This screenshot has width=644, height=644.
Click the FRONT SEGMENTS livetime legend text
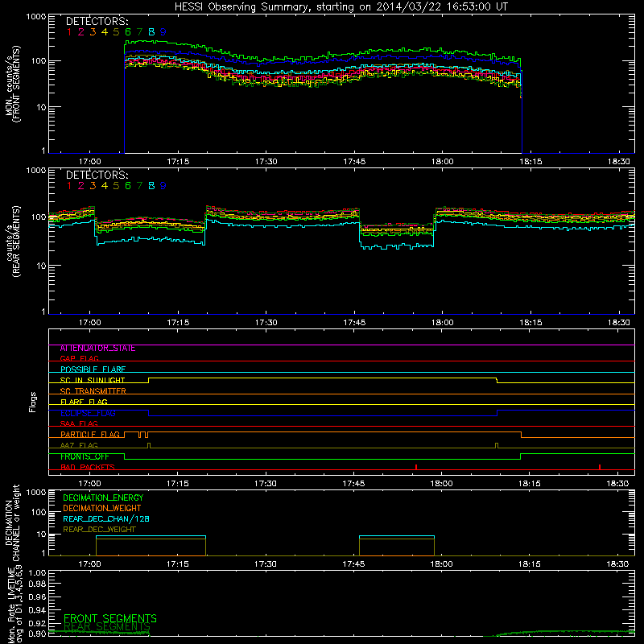coord(110,618)
